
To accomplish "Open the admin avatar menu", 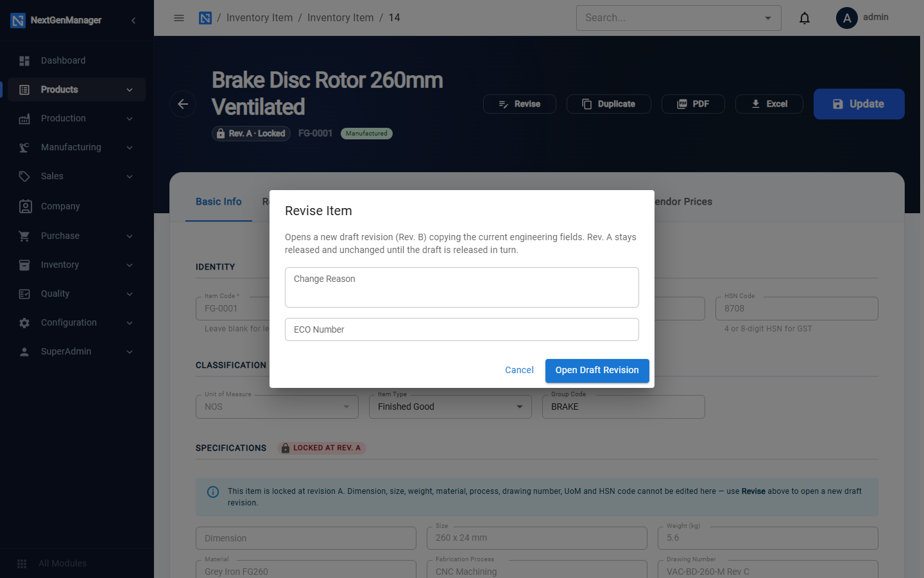I will click(847, 18).
